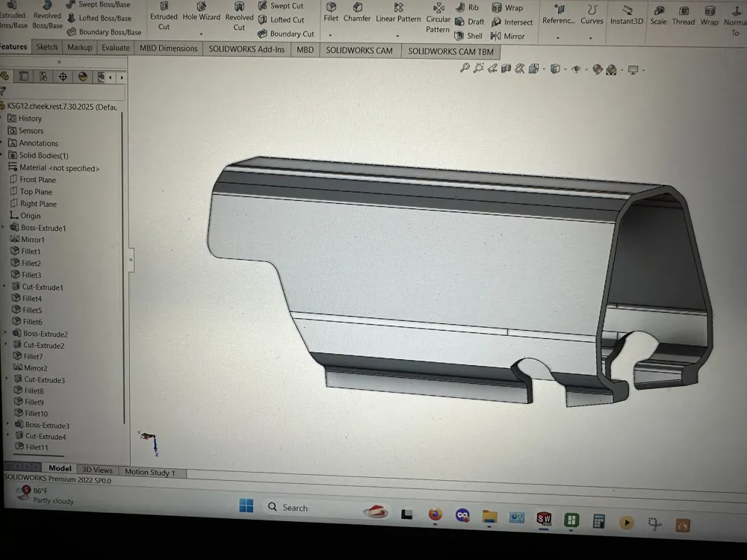Viewport: 747px width, 560px height.
Task: Expand Boss-Extrude2 in the feature tree
Action: tap(6, 333)
